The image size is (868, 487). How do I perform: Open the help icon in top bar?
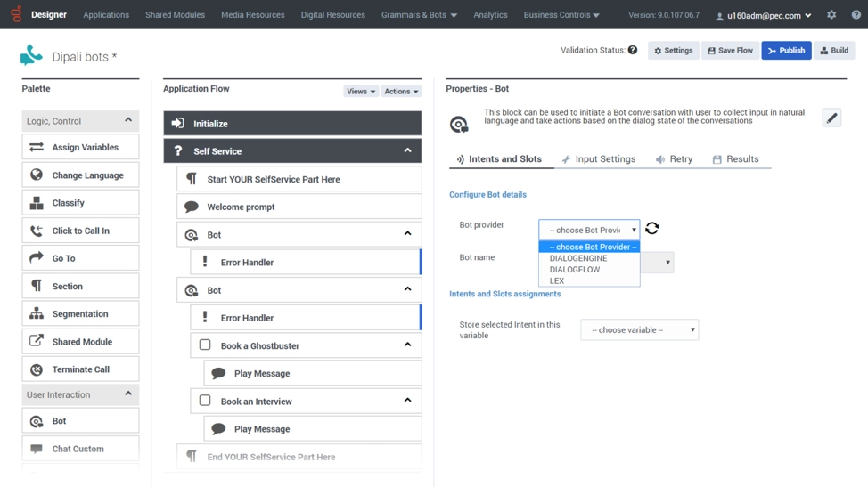coord(856,15)
